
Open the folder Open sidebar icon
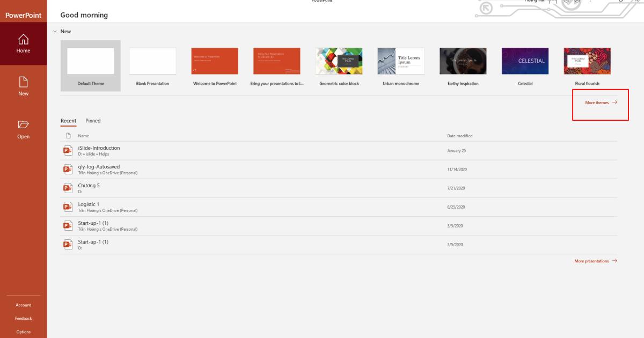point(24,124)
